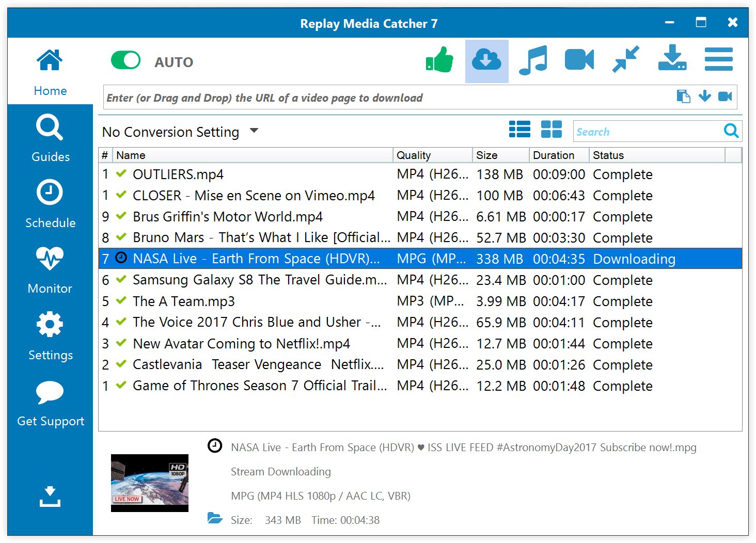The height and width of the screenshot is (543, 756).
Task: Open the Guides tab in sidebar
Action: click(50, 138)
